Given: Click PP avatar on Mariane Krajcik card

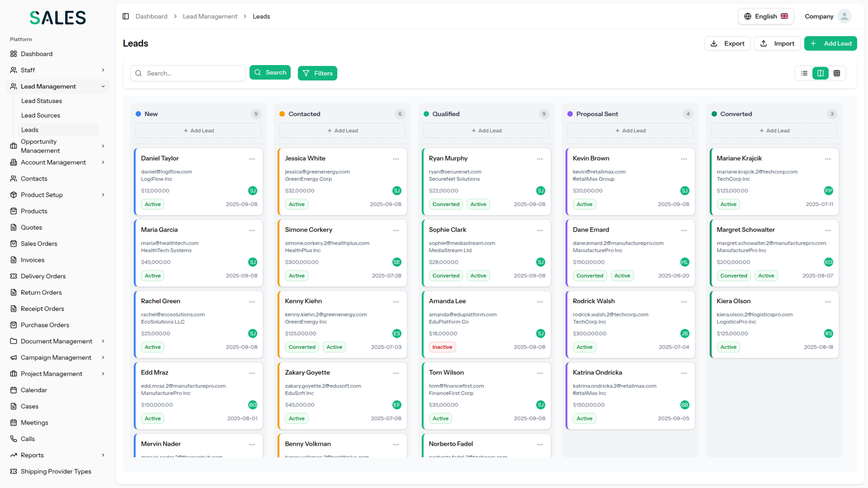Looking at the screenshot, I should [x=828, y=191].
